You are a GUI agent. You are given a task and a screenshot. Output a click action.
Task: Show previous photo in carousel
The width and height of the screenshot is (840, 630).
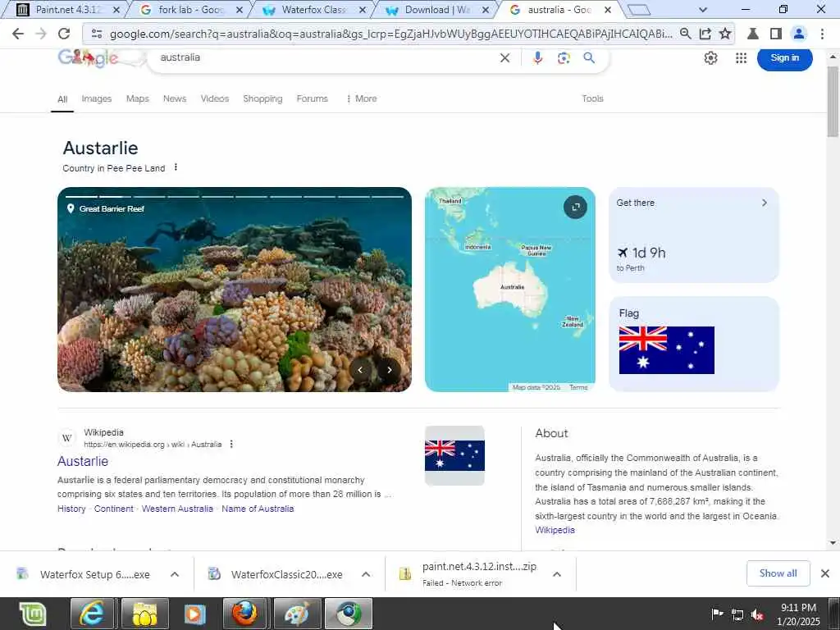pyautogui.click(x=361, y=370)
